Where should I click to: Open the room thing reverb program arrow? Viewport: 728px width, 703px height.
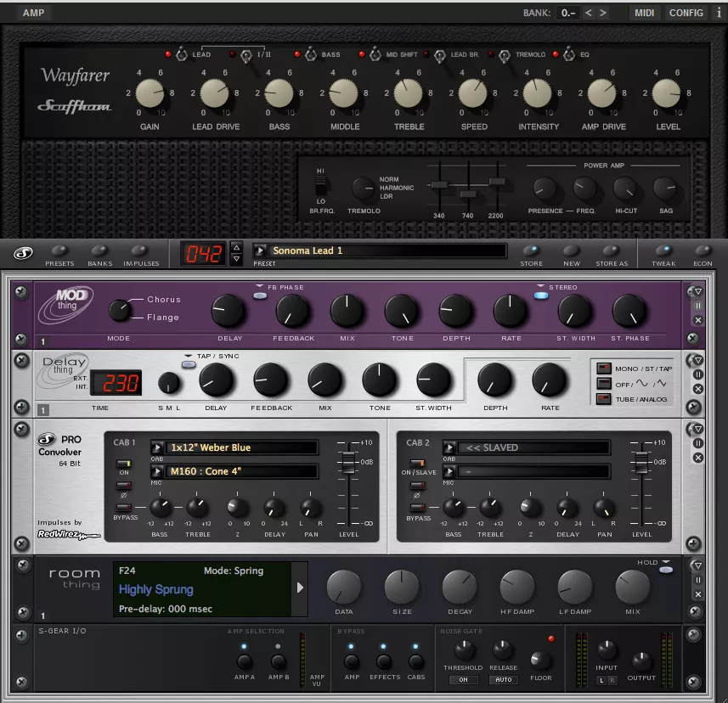click(300, 588)
